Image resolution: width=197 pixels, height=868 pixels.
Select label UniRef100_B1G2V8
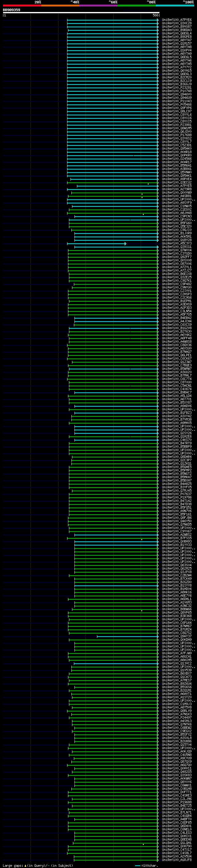177,328
